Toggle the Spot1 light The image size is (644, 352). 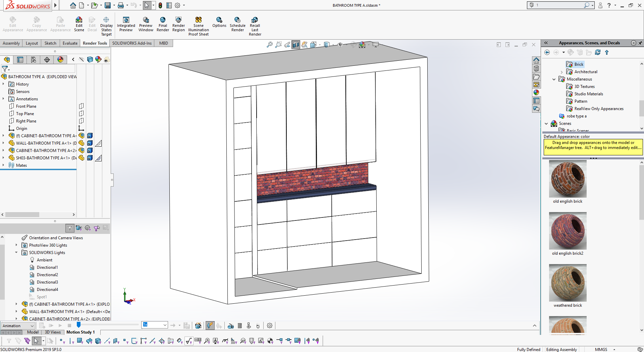tap(42, 297)
